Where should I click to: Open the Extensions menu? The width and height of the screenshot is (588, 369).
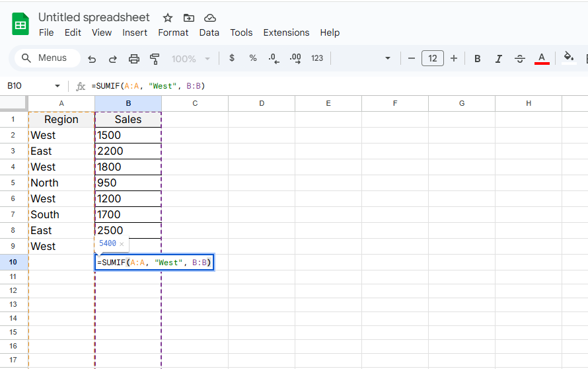click(x=286, y=32)
